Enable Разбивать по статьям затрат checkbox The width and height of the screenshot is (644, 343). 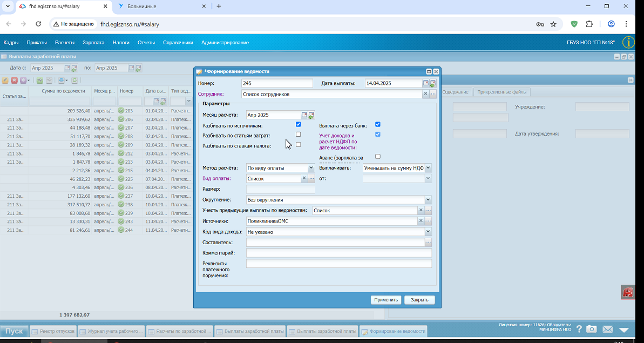click(298, 134)
